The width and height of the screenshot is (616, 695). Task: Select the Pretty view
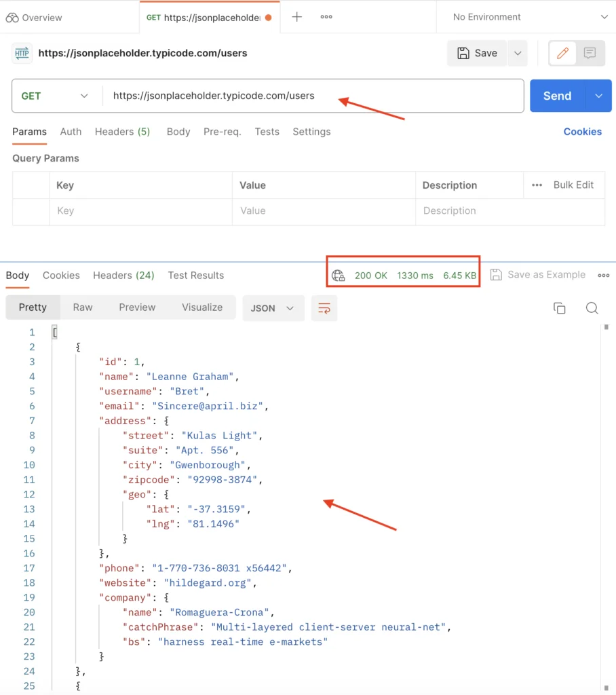[33, 307]
